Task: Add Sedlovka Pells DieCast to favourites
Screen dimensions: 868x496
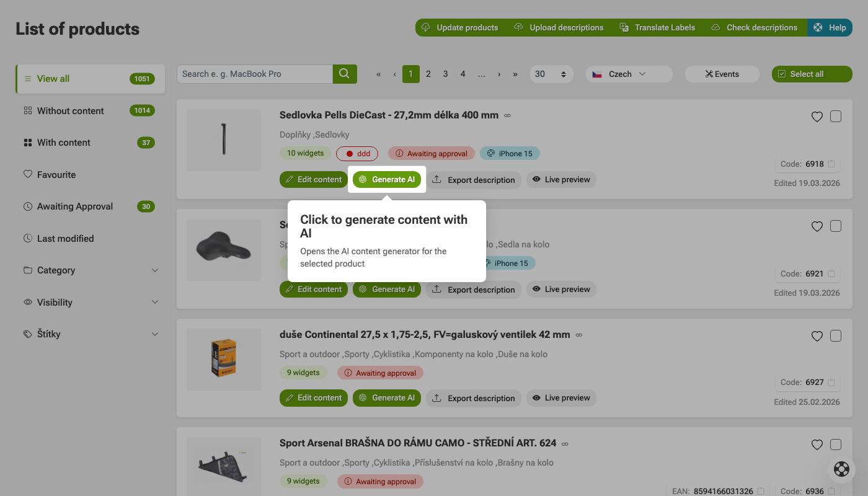Action: (x=817, y=117)
